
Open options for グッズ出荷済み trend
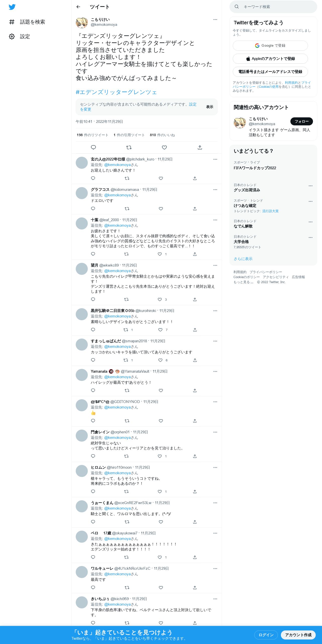pos(310,186)
